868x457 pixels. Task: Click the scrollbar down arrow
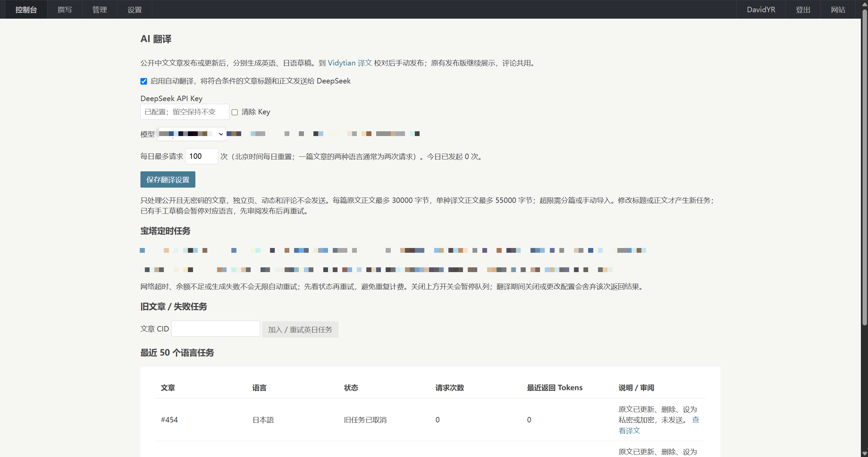point(865,454)
